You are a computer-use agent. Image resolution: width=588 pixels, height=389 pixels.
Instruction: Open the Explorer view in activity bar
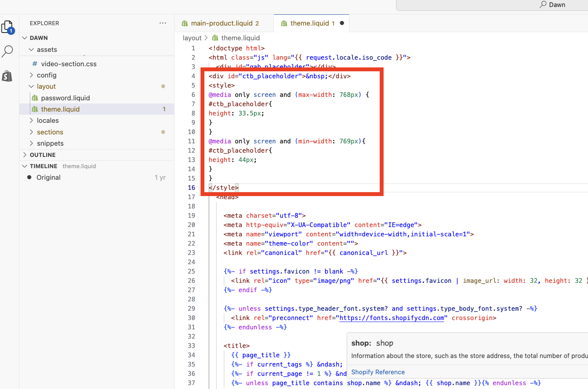[7, 28]
